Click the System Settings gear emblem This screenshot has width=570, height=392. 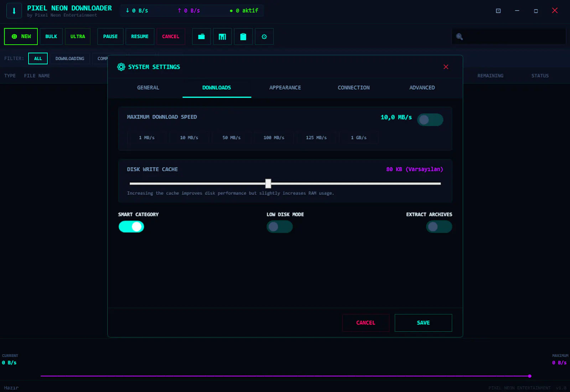[121, 67]
